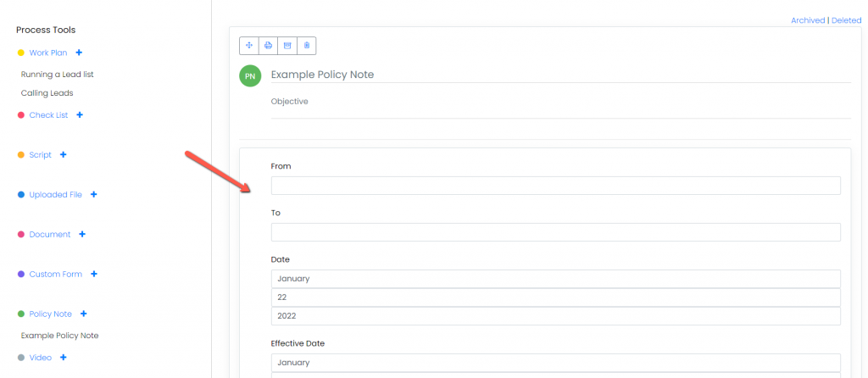868x378 pixels.
Task: Add a new Script with plus icon
Action: pos(63,154)
